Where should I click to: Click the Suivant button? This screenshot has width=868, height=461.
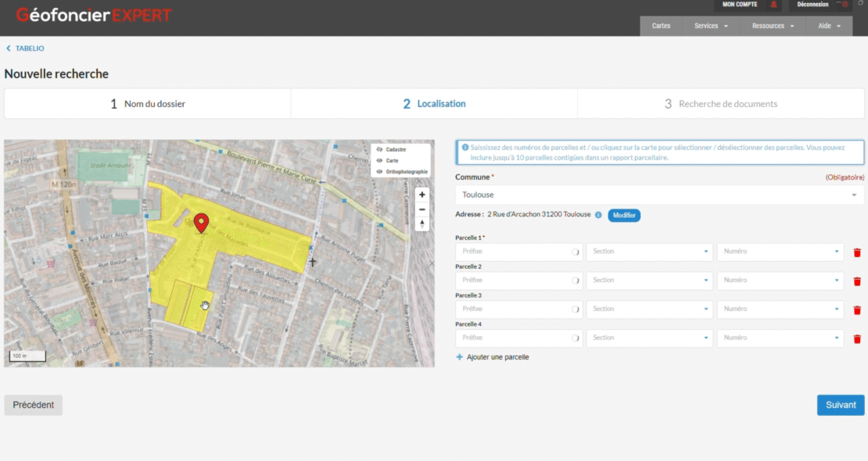(x=840, y=406)
